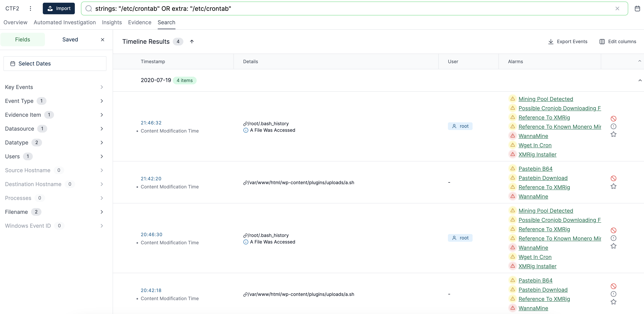This screenshot has height=314, width=644.
Task: Click the info alert icon for the 20:42:18 event
Action: tap(614, 294)
